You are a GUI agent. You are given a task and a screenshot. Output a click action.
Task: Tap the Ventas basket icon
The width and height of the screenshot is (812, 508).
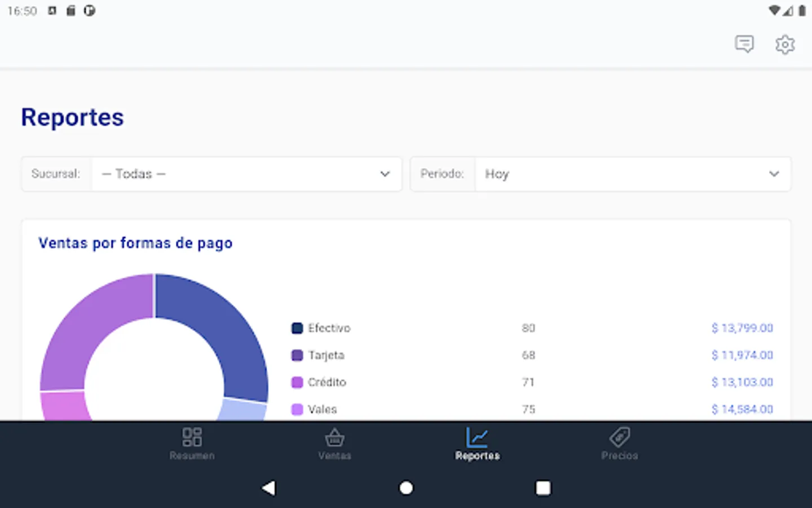click(x=334, y=437)
